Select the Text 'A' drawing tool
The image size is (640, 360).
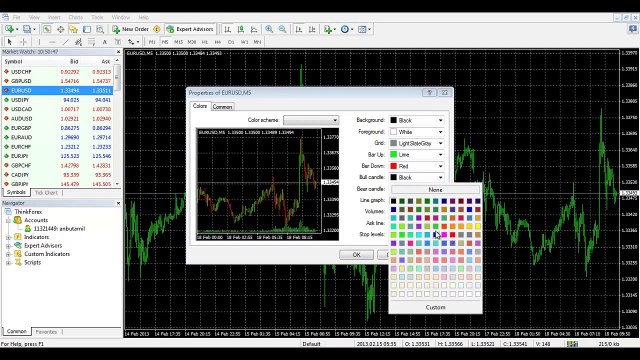104,42
